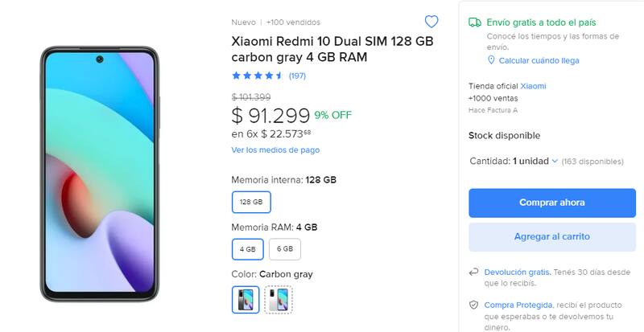This screenshot has width=644, height=332.
Task: Select the 128 GB internal memory option
Action: (251, 202)
